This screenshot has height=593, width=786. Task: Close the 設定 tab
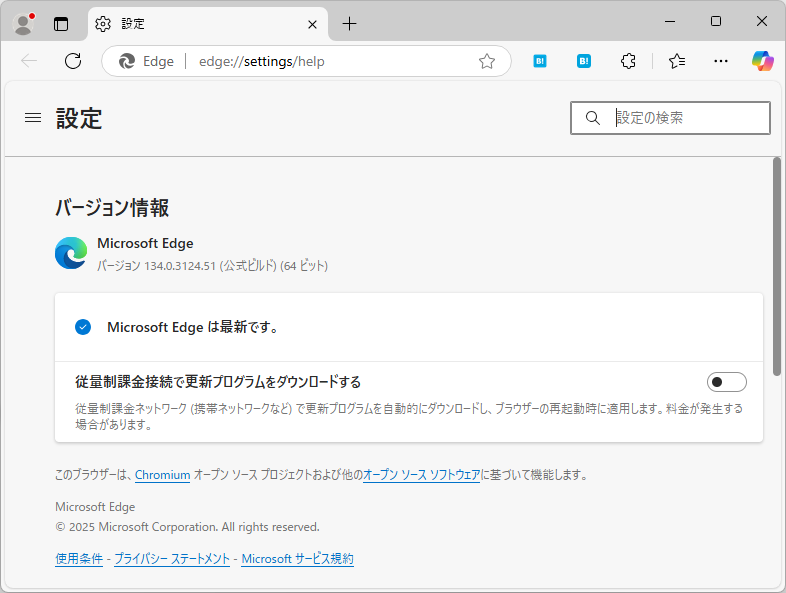pos(312,24)
